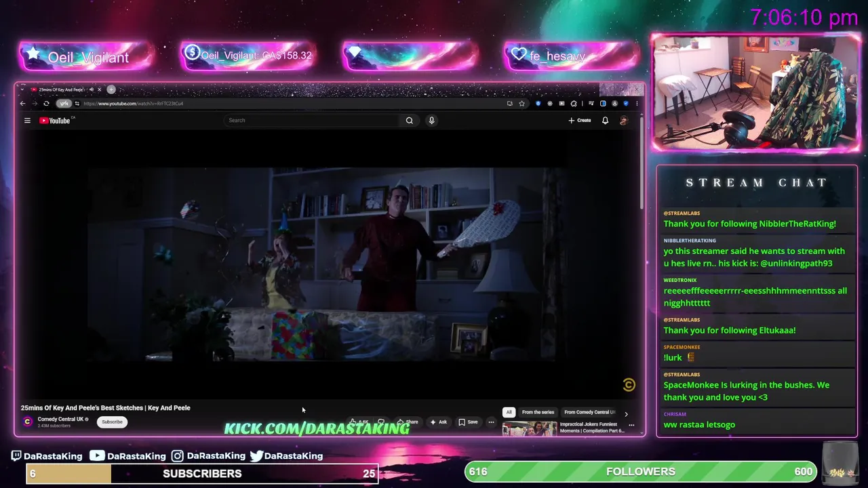868x488 pixels.
Task: Activate voice search microphone icon
Action: 431,121
